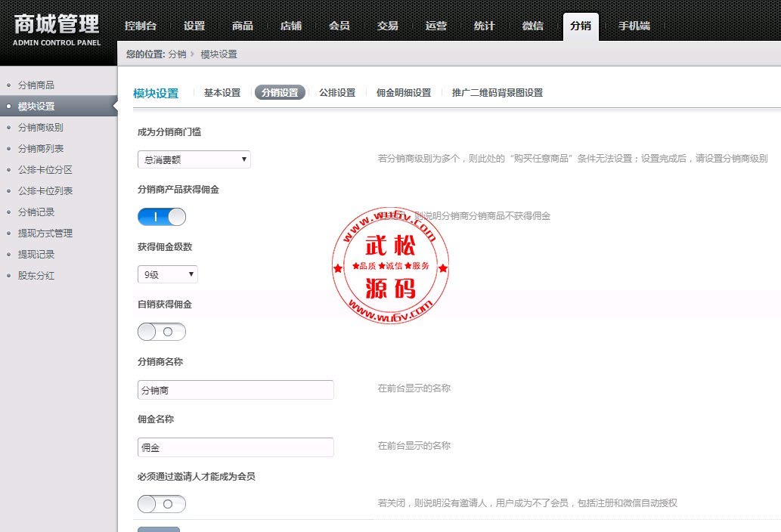Open the 会员 top menu
This screenshot has width=781, height=532.
click(x=339, y=26)
